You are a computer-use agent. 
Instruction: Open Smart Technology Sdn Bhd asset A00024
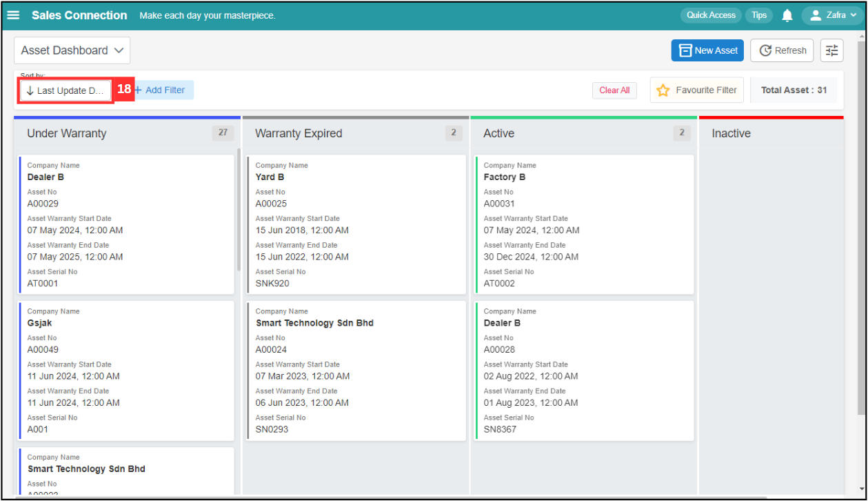coord(356,371)
